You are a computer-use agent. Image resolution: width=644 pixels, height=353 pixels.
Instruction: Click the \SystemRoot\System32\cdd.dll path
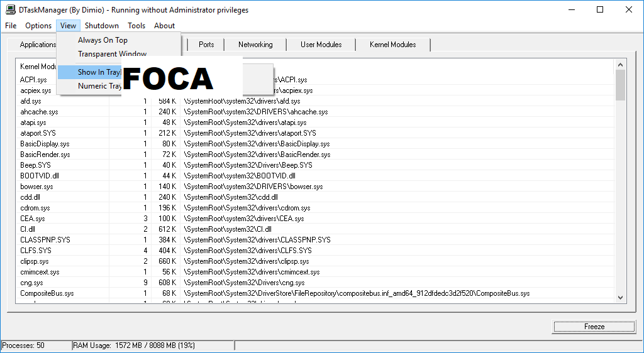pos(231,197)
